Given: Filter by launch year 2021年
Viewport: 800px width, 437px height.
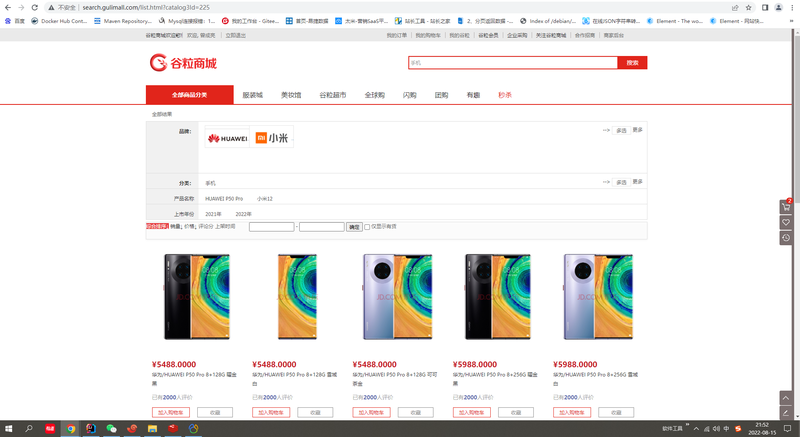Looking at the screenshot, I should (x=213, y=214).
